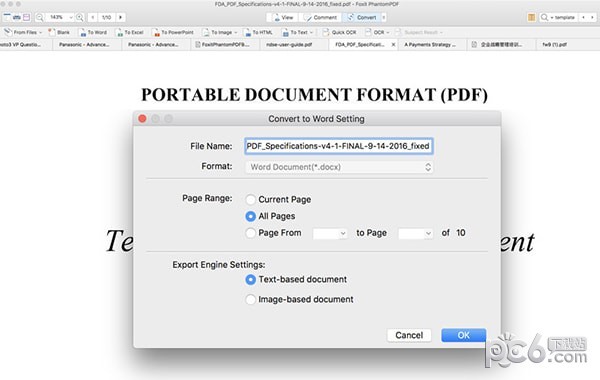The height and width of the screenshot is (380, 600).
Task: Click the 1/10 page number field
Action: coord(107,17)
